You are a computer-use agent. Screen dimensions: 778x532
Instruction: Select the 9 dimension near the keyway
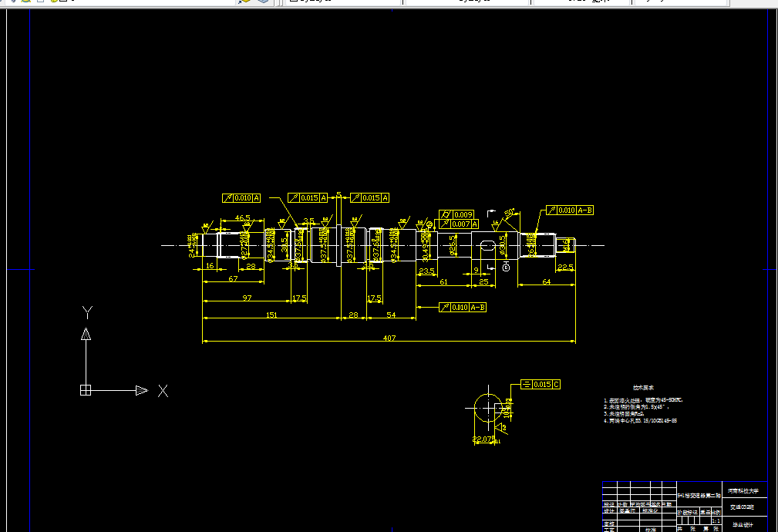coord(477,271)
